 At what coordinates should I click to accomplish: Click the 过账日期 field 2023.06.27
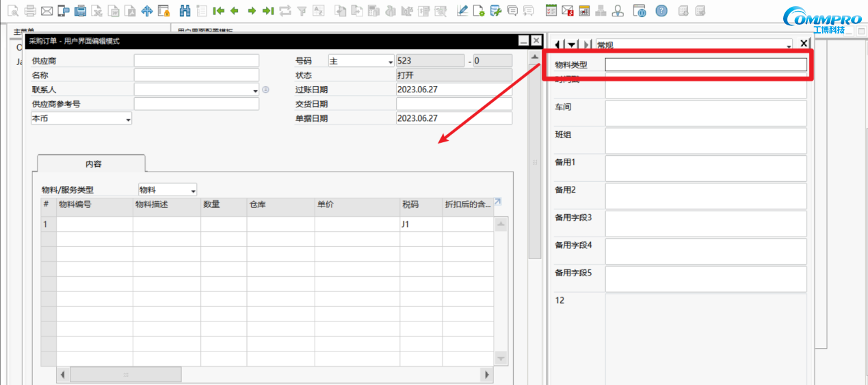tap(453, 90)
